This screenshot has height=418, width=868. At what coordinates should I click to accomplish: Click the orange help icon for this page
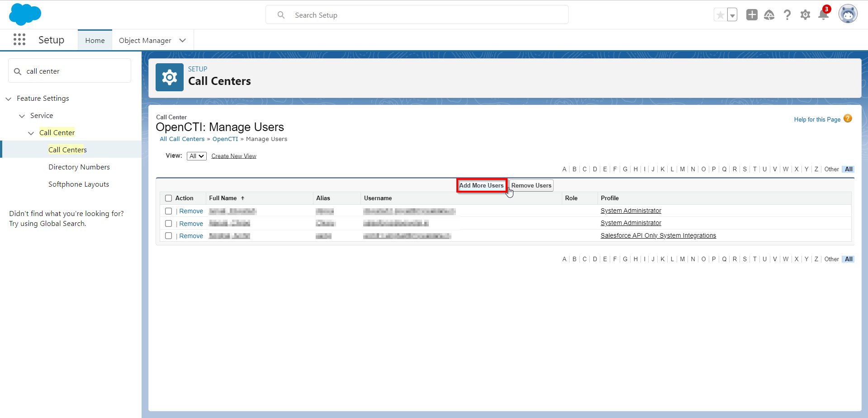(848, 118)
